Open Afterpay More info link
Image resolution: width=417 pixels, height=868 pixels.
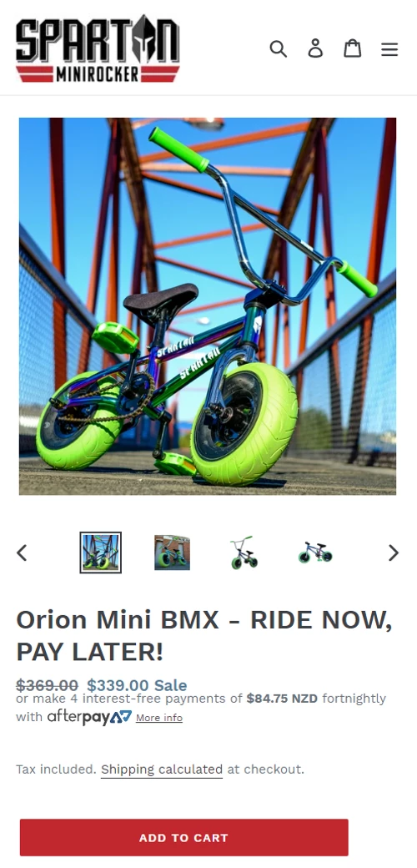click(158, 718)
